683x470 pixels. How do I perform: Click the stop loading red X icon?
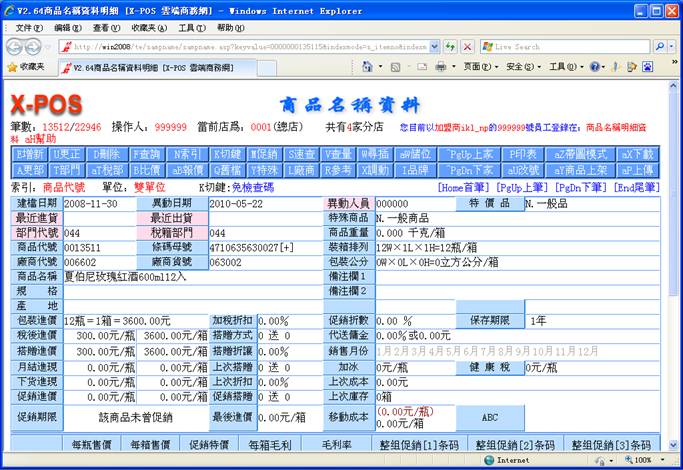pyautogui.click(x=467, y=47)
